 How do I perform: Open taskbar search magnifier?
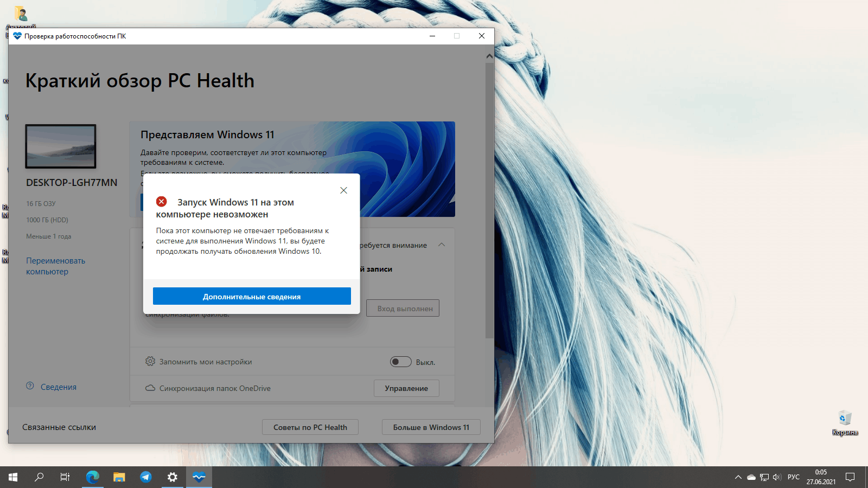(39, 477)
